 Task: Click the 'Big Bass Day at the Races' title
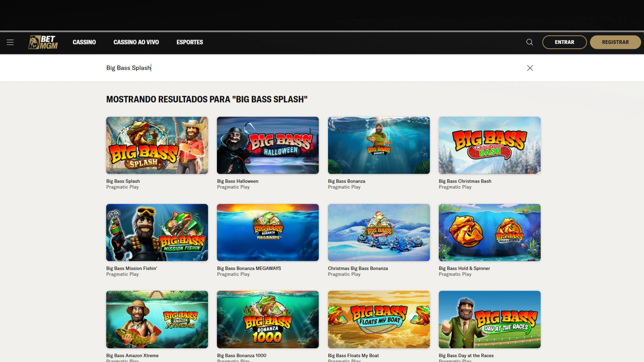[466, 355]
